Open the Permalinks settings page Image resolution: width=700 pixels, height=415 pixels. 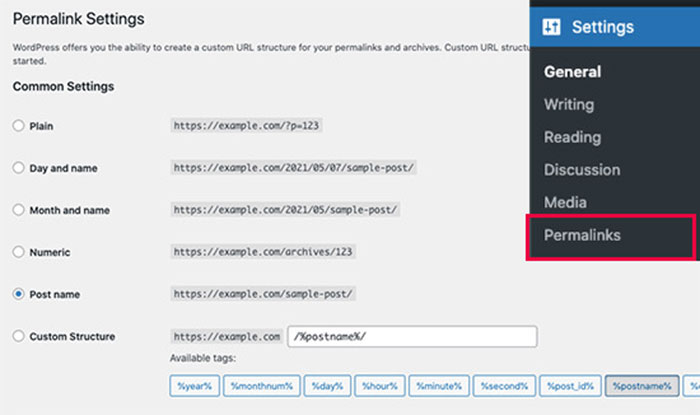582,236
